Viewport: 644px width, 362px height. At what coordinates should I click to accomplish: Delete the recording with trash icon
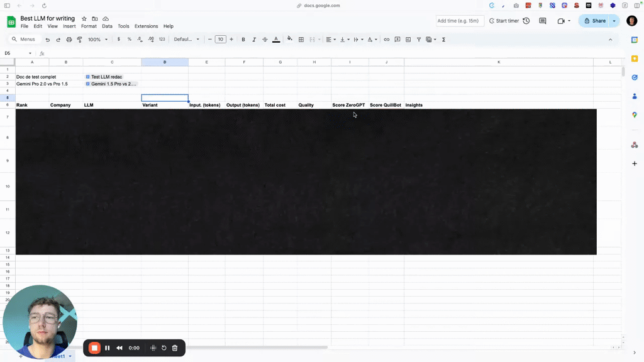click(175, 348)
